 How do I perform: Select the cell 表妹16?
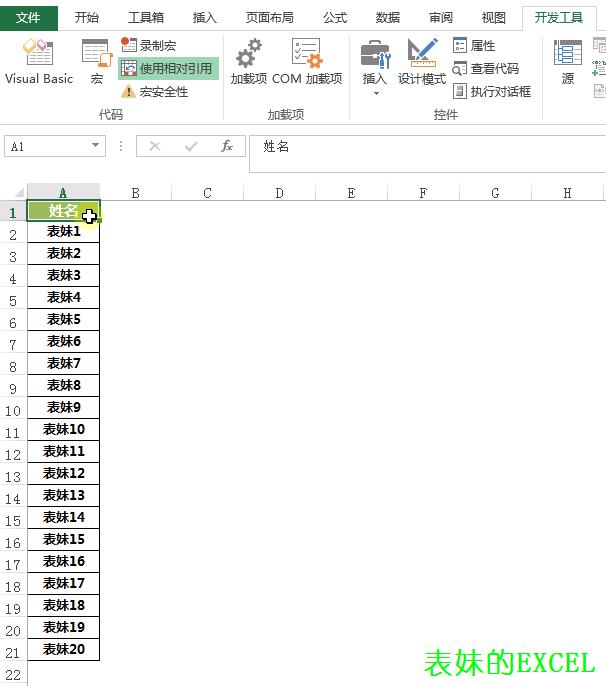63,561
